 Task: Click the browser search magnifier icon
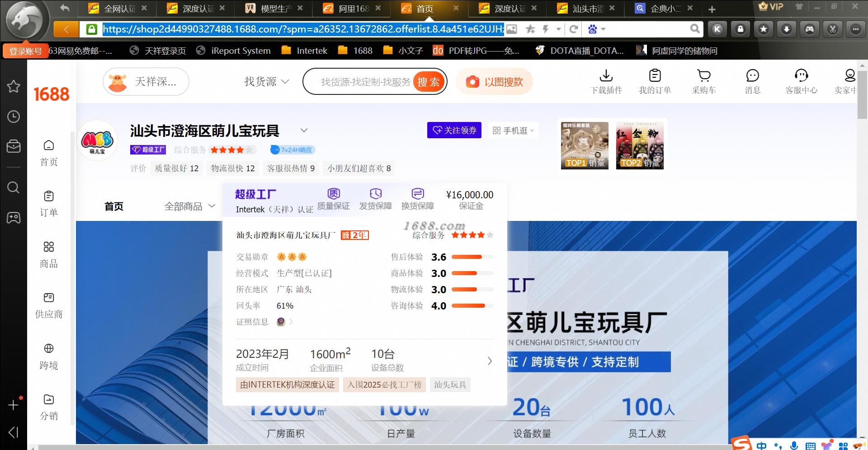tap(695, 29)
